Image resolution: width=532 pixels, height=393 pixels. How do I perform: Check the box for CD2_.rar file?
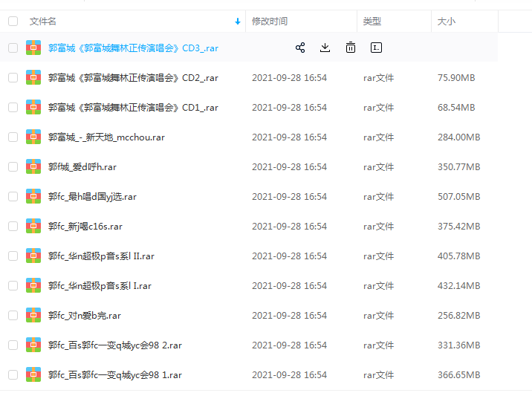13,77
